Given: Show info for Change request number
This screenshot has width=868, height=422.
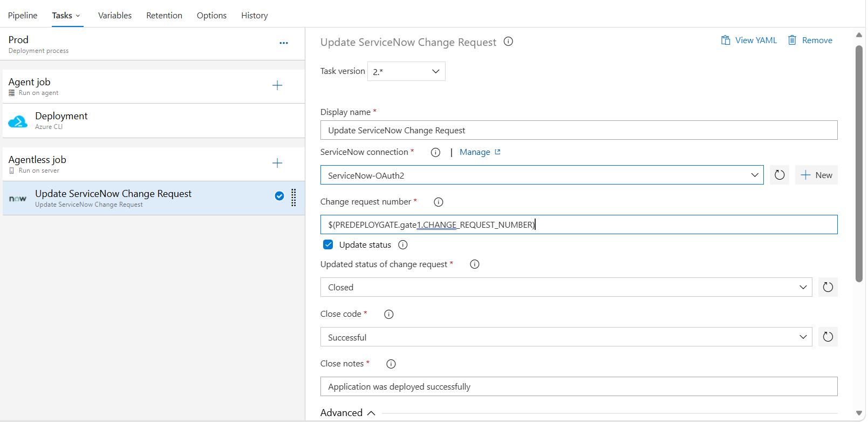Looking at the screenshot, I should click(439, 202).
